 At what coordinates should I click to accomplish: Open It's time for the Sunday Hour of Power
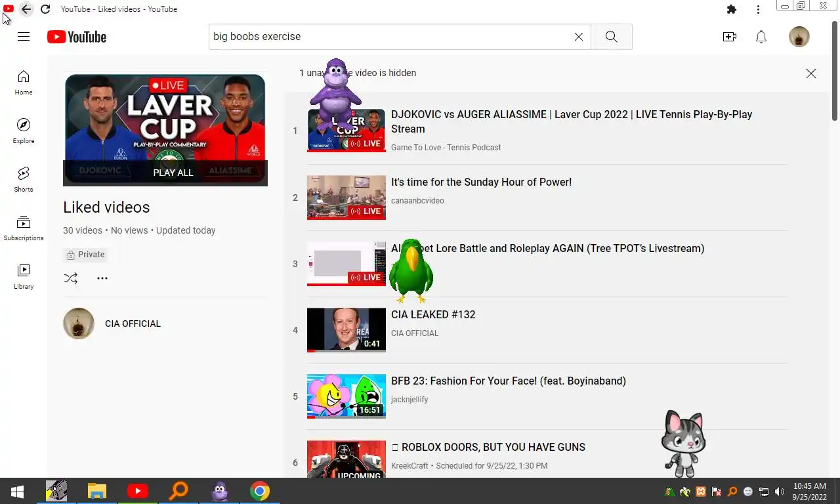pos(481,182)
